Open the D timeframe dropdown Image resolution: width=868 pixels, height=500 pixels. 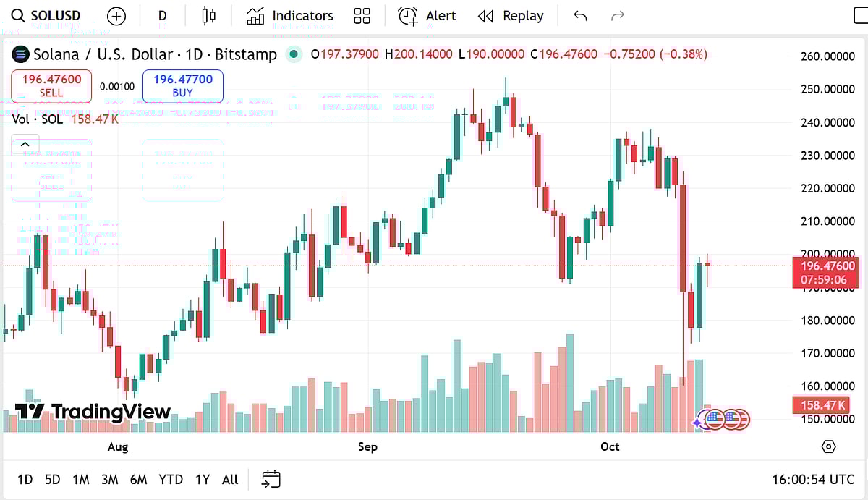click(162, 15)
